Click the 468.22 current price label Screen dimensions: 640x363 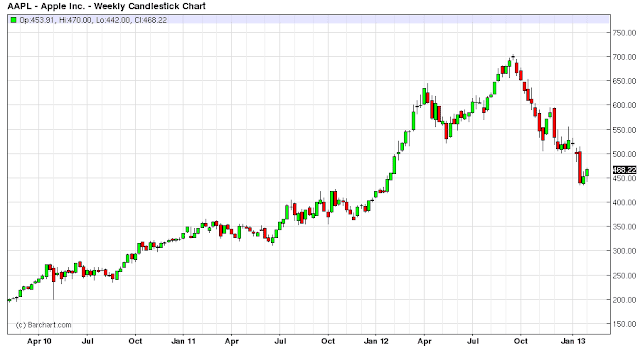(624, 170)
